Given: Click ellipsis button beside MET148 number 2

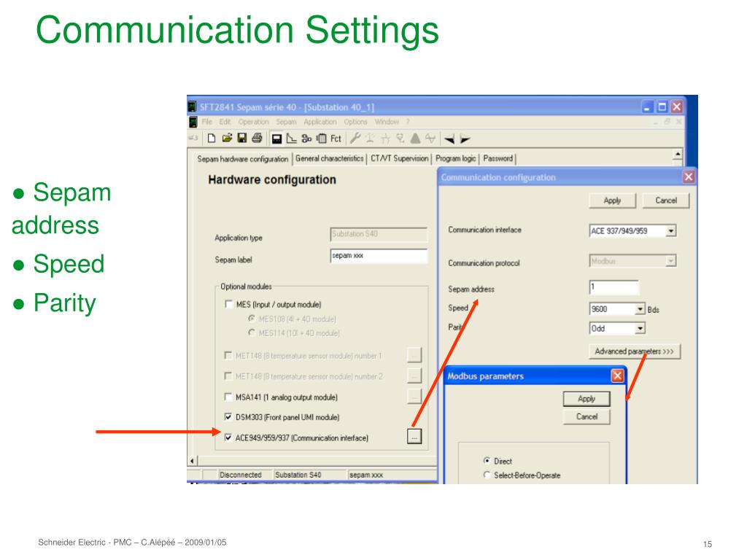Looking at the screenshot, I should pyautogui.click(x=414, y=376).
